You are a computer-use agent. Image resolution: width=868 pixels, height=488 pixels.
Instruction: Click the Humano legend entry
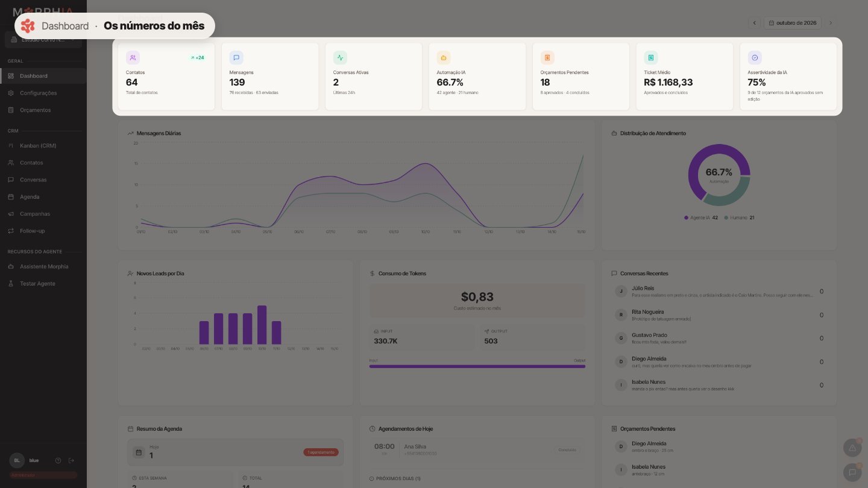(x=740, y=217)
